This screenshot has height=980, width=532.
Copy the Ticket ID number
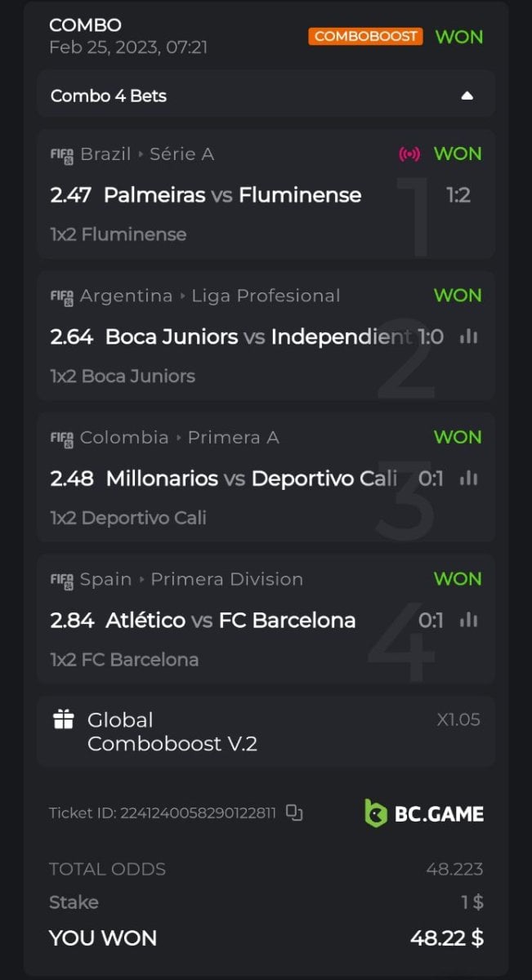[x=294, y=813]
